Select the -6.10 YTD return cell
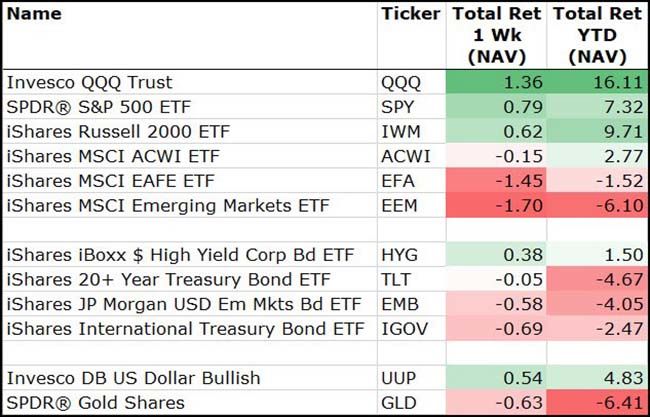 click(x=597, y=205)
